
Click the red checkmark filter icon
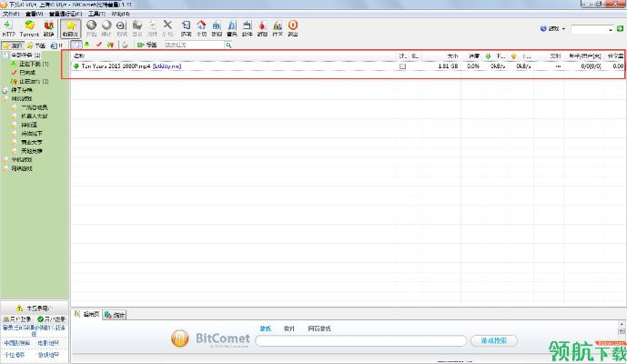[98, 44]
